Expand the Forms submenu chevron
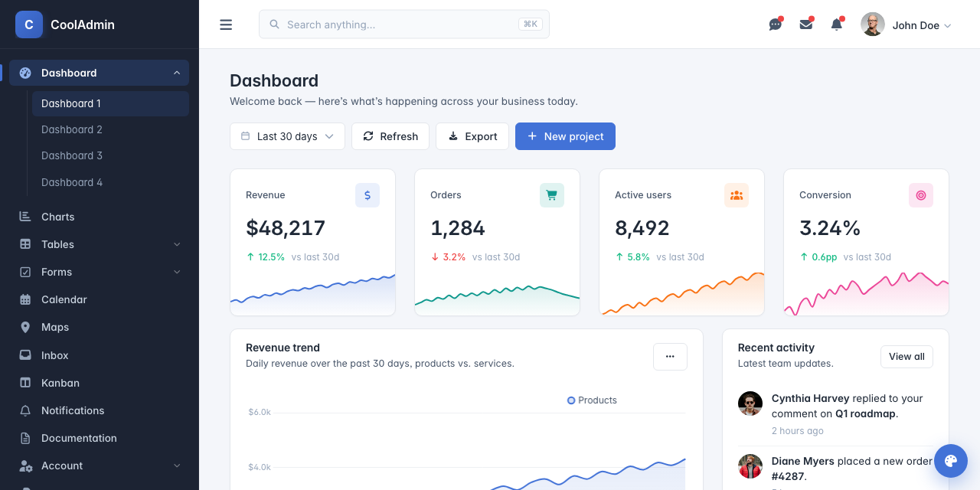This screenshot has height=490, width=980. click(x=177, y=272)
